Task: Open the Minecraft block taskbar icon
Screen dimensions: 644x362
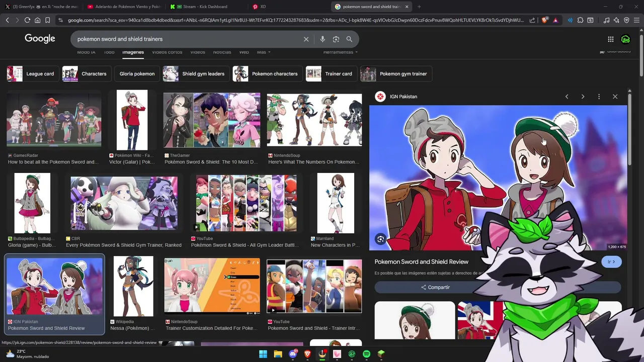Action: point(381,354)
